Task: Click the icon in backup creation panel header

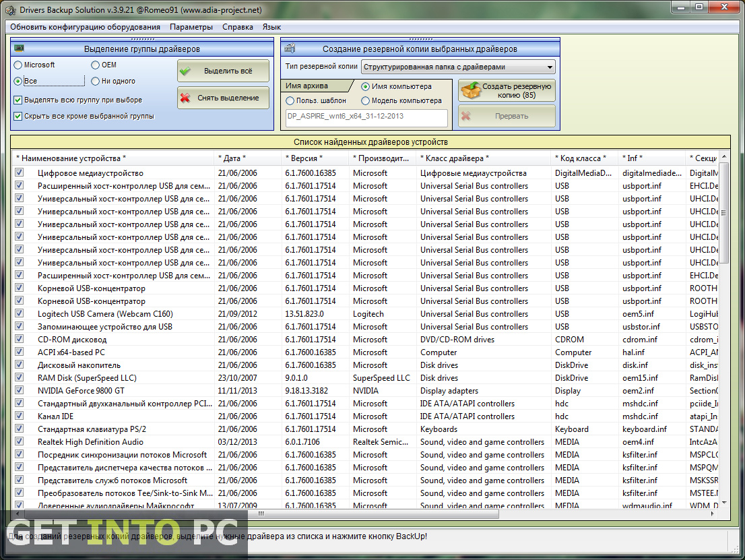Action: (290, 48)
